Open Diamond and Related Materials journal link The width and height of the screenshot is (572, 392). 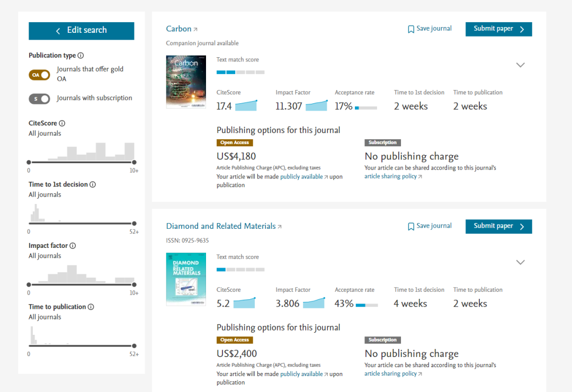[x=221, y=226]
